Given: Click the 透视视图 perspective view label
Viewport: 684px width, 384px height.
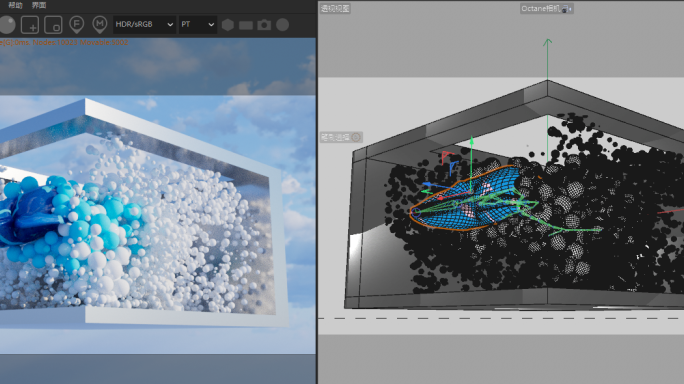Looking at the screenshot, I should (x=335, y=8).
